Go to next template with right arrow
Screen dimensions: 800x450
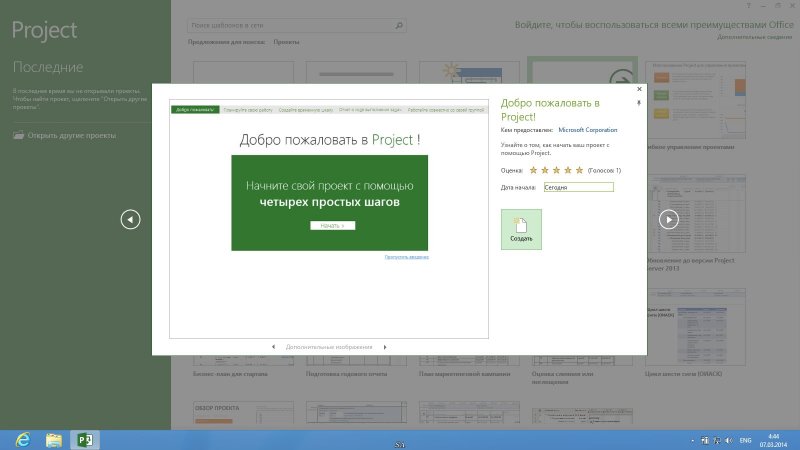pyautogui.click(x=668, y=219)
